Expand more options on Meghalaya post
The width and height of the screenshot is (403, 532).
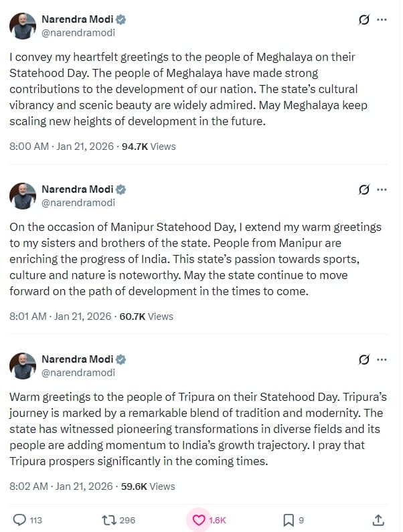382,20
